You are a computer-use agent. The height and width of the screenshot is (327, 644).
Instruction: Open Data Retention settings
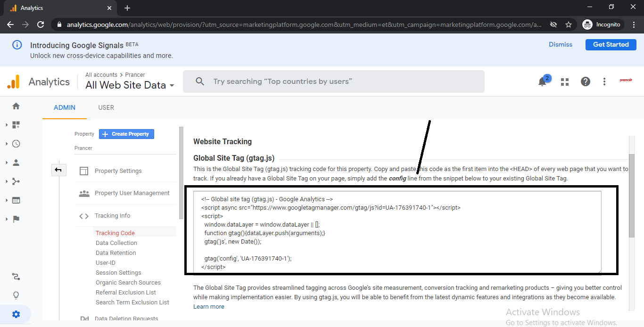(116, 253)
